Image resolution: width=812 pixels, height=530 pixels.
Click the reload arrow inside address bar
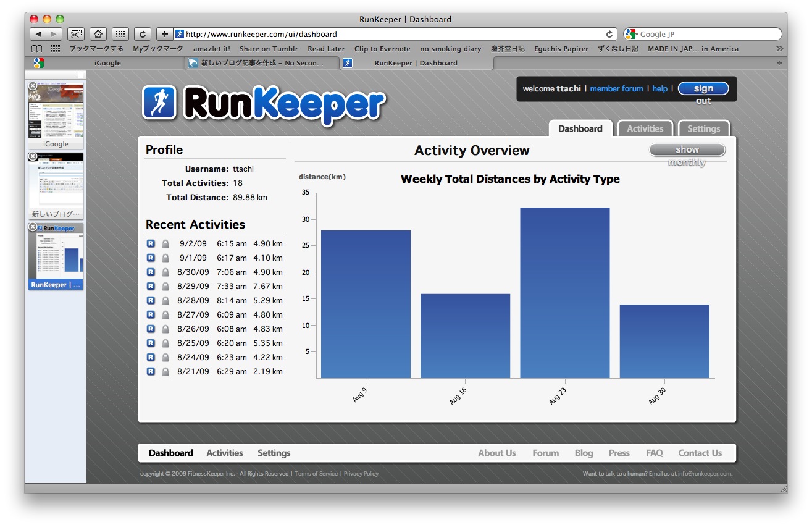(x=609, y=35)
